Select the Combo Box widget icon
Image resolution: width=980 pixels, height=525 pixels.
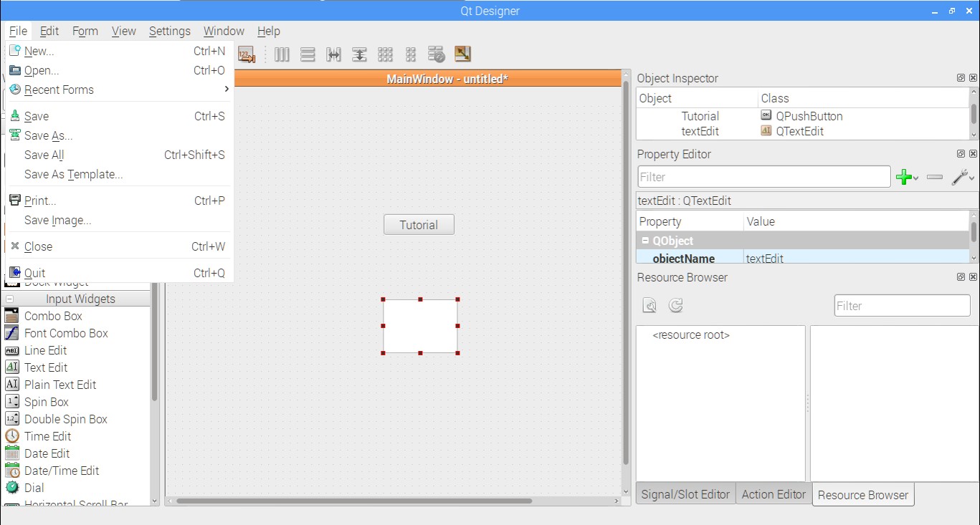click(12, 316)
